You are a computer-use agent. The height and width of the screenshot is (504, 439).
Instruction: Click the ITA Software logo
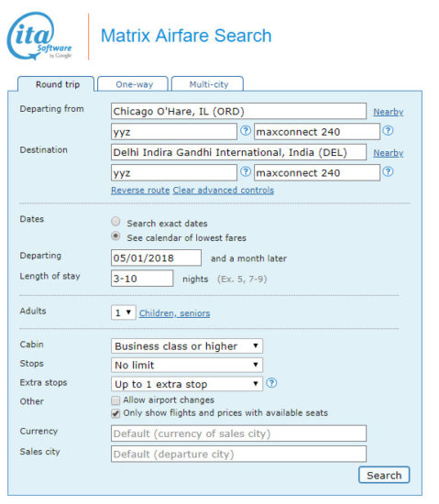click(x=39, y=36)
